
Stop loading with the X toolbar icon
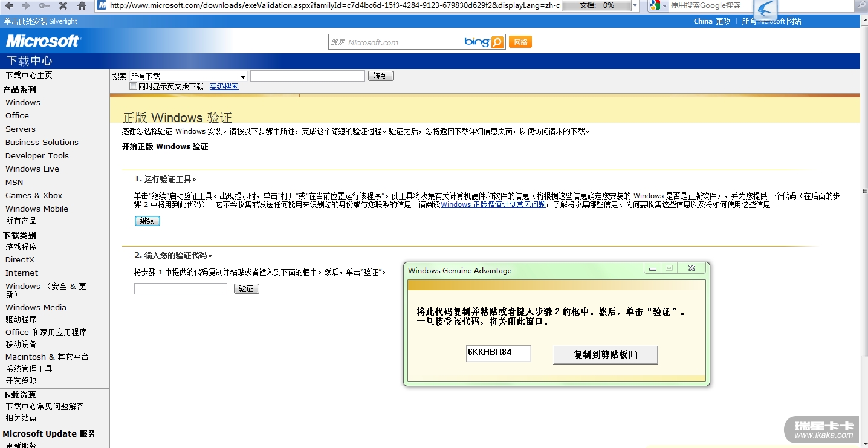coord(63,5)
